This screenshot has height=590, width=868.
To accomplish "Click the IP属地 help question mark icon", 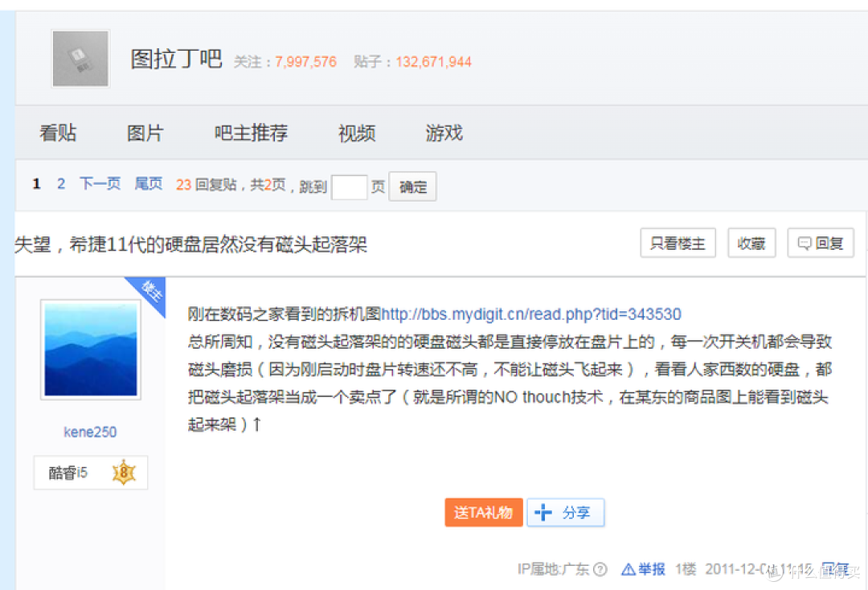I will [x=600, y=569].
